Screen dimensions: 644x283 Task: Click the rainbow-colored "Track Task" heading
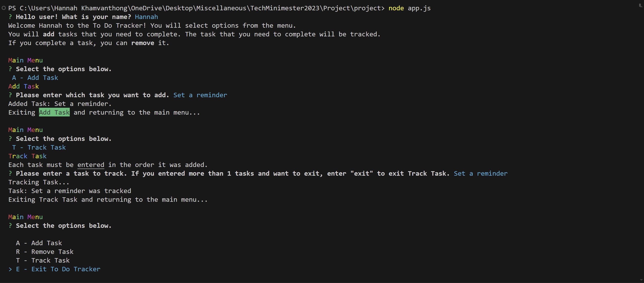pos(27,156)
